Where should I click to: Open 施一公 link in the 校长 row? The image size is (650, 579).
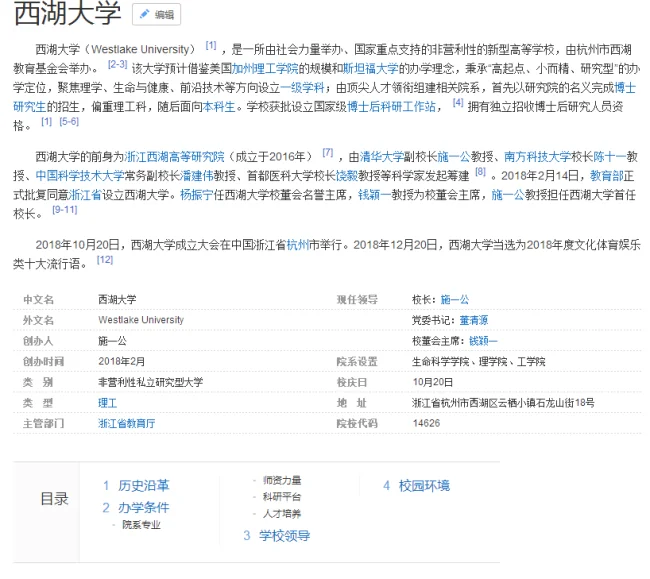(454, 299)
